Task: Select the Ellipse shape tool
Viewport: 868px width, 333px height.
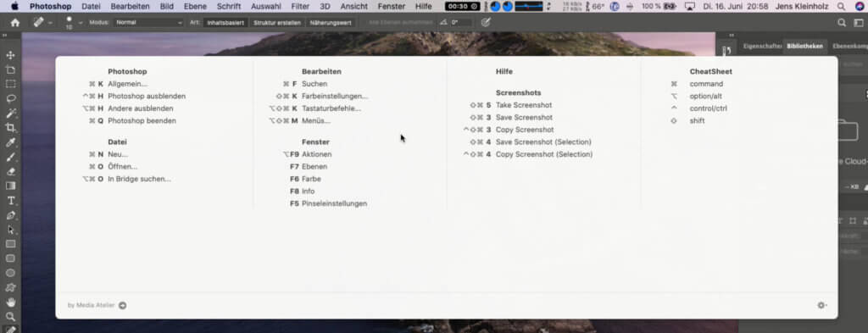Action: pyautogui.click(x=10, y=273)
